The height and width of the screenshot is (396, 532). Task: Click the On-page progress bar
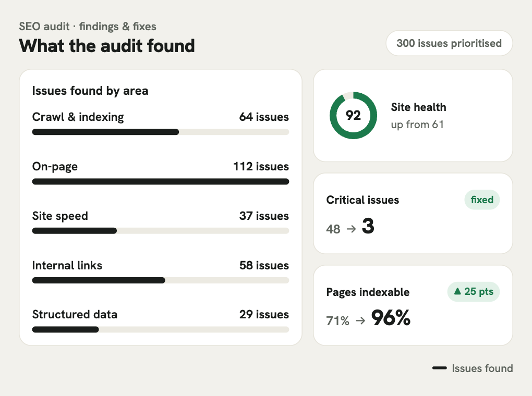pos(161,181)
